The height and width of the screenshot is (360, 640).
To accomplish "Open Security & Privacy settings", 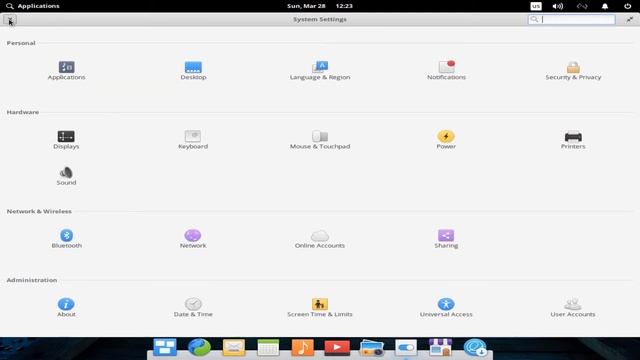I will [x=573, y=70].
